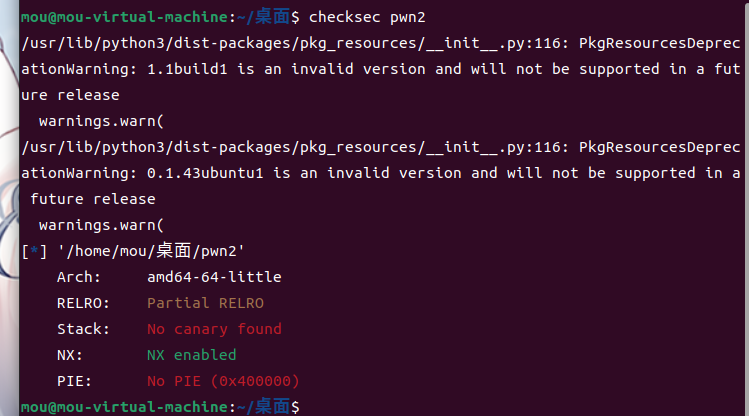Click the "Partial RELRO" value
The height and width of the screenshot is (416, 749).
point(205,303)
